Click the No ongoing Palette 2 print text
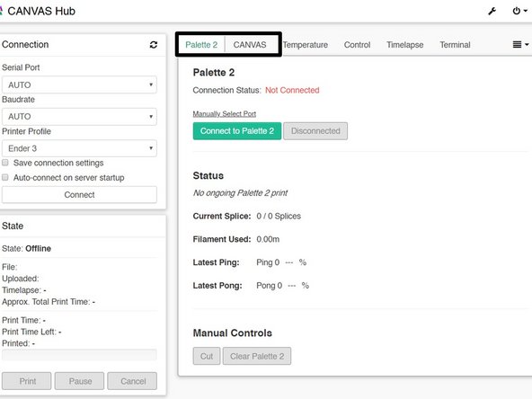 [x=240, y=193]
